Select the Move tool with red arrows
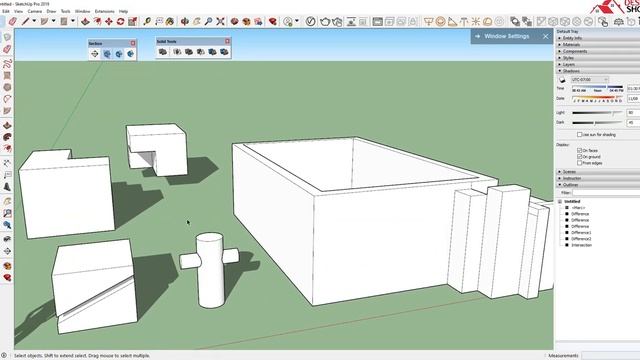The height and width of the screenshot is (360, 640). point(109,21)
